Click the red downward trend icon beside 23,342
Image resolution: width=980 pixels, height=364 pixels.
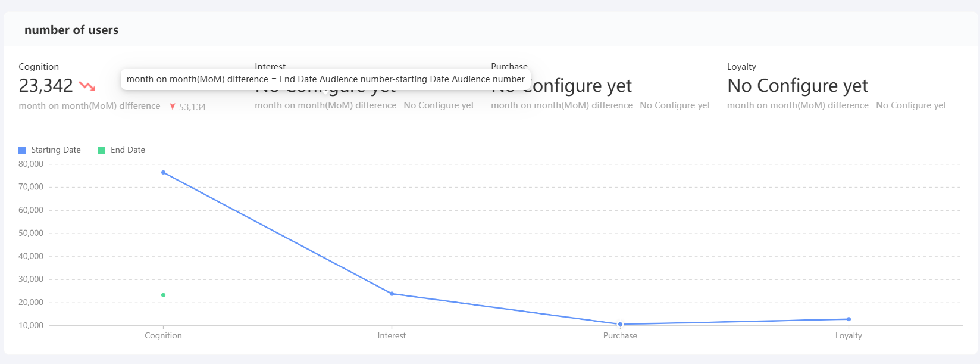pos(87,86)
